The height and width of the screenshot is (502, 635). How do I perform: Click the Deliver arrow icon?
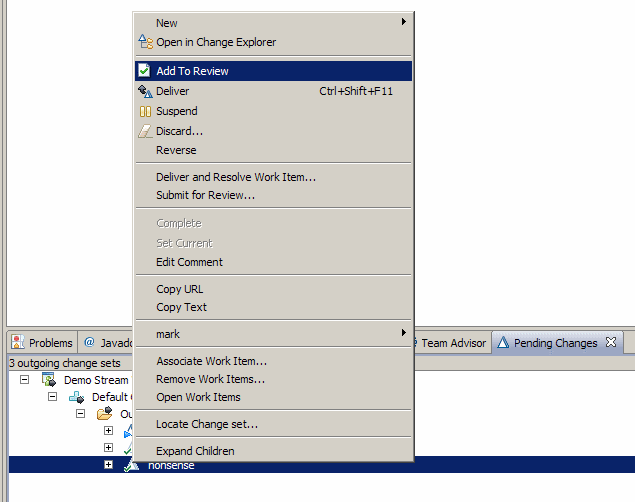[x=145, y=91]
